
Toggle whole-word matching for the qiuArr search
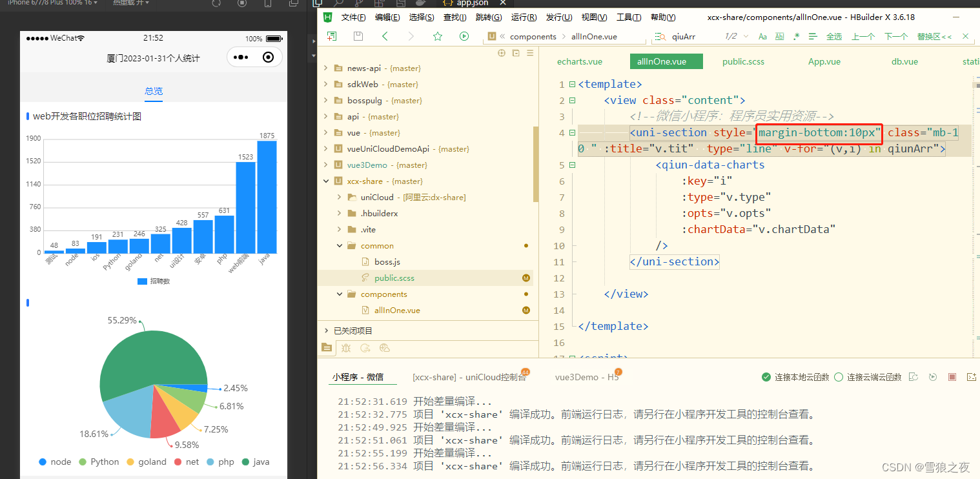779,36
